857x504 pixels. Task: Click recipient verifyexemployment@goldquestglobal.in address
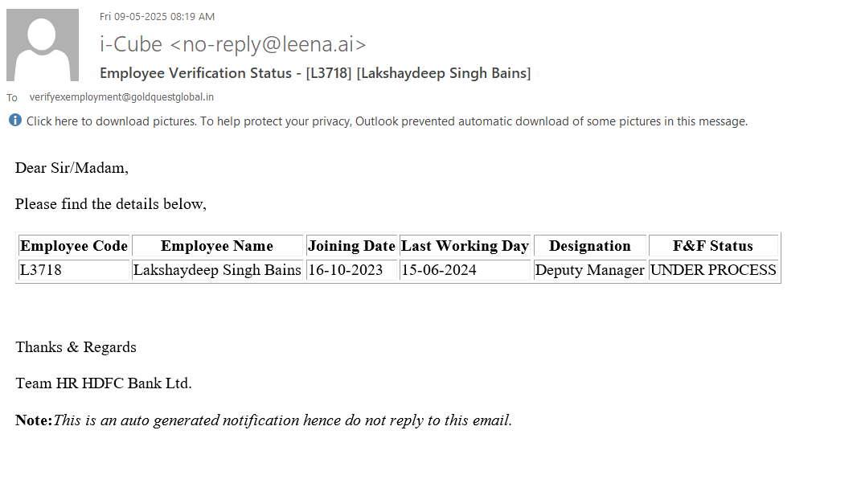tap(121, 97)
